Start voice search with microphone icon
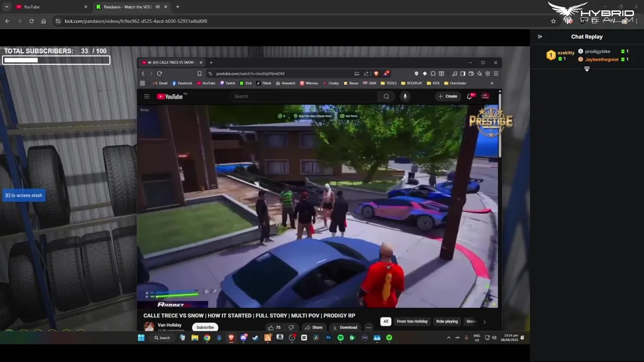The width and height of the screenshot is (644, 362). [405, 96]
